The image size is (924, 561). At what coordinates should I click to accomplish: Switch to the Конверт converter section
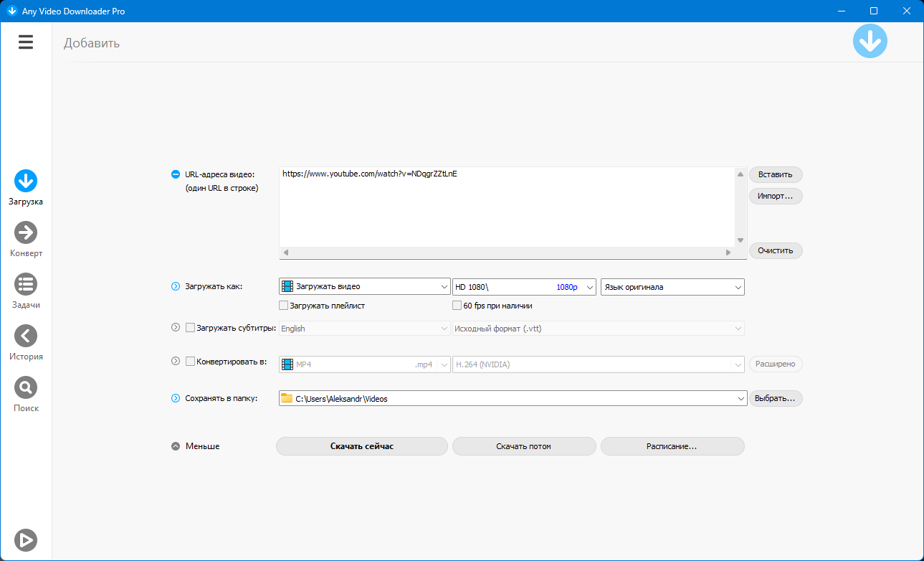tap(26, 233)
